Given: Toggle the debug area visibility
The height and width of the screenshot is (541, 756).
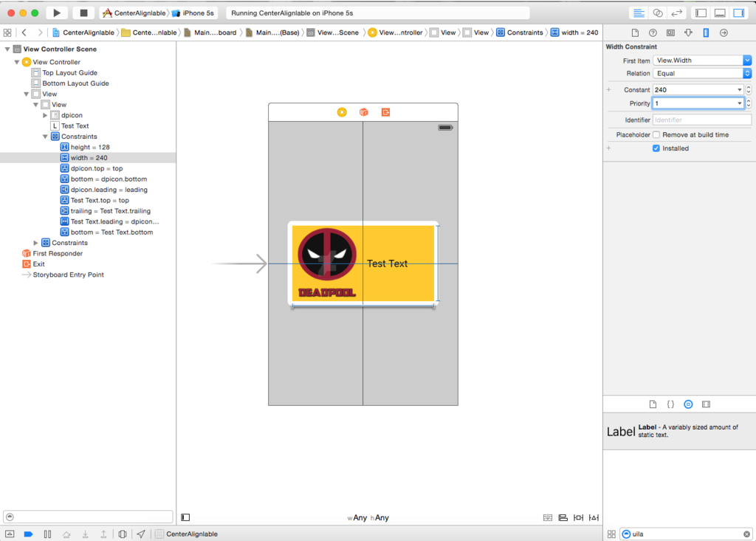Looking at the screenshot, I should 719,13.
